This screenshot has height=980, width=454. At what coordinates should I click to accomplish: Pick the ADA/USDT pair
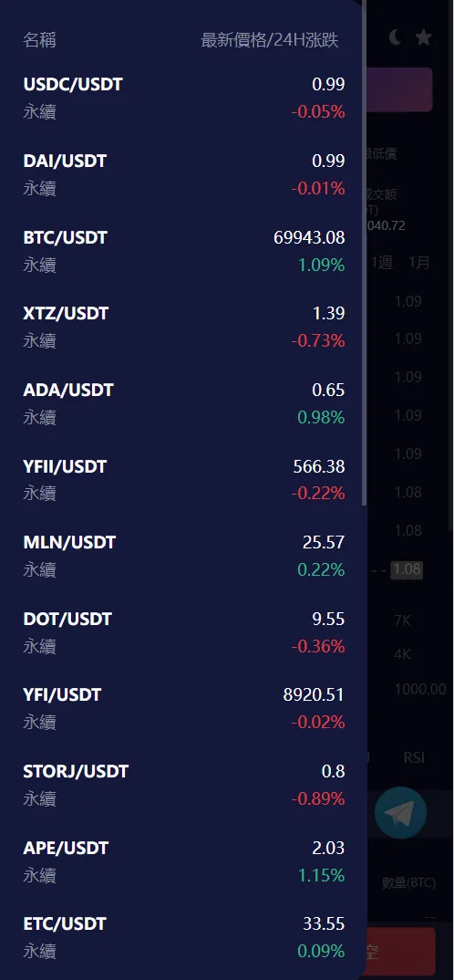(x=183, y=403)
